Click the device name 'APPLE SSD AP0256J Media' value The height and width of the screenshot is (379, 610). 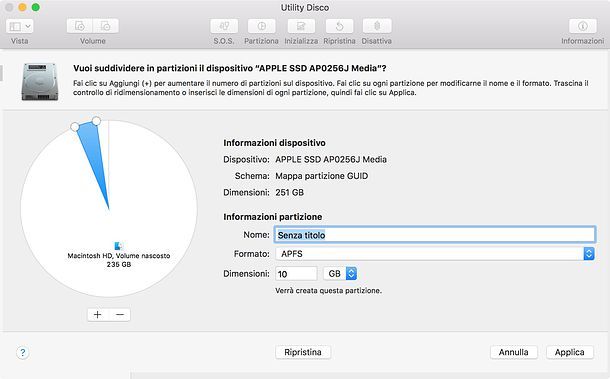331,160
